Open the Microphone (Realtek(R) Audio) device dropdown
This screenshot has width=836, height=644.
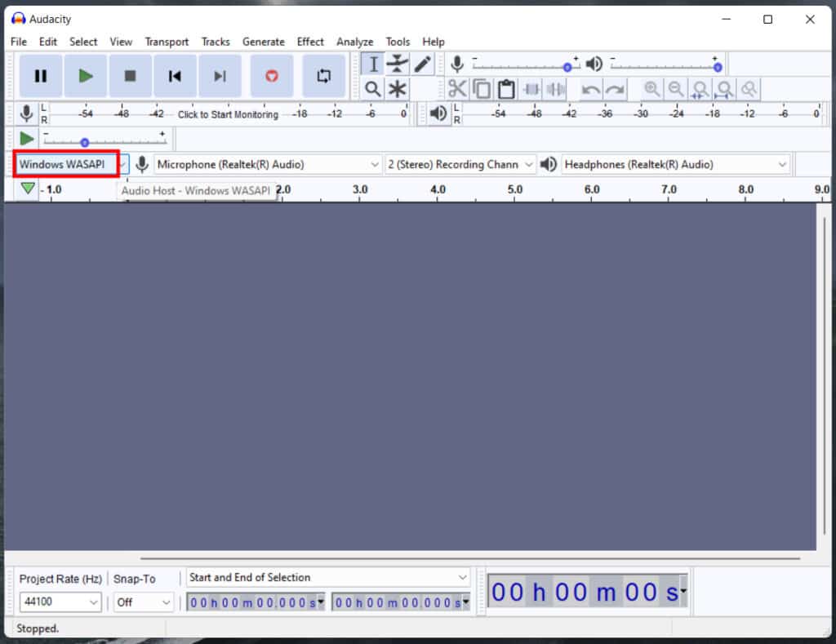[x=268, y=164]
